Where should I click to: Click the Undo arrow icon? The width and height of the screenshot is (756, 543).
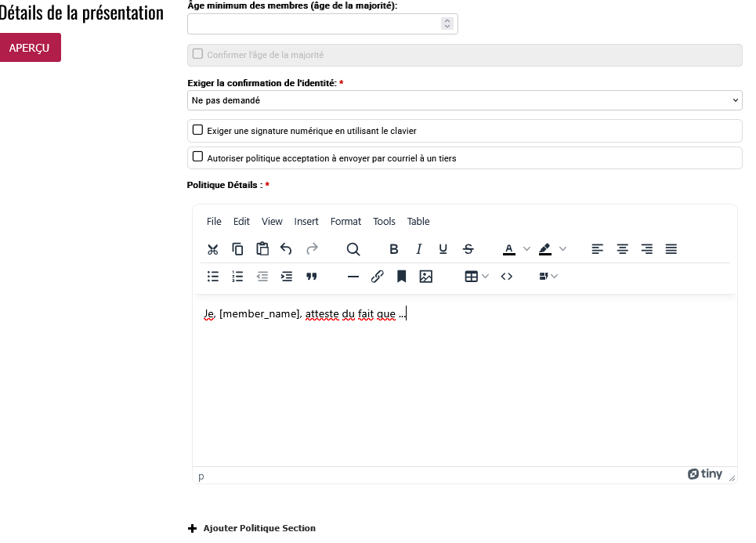coord(287,249)
